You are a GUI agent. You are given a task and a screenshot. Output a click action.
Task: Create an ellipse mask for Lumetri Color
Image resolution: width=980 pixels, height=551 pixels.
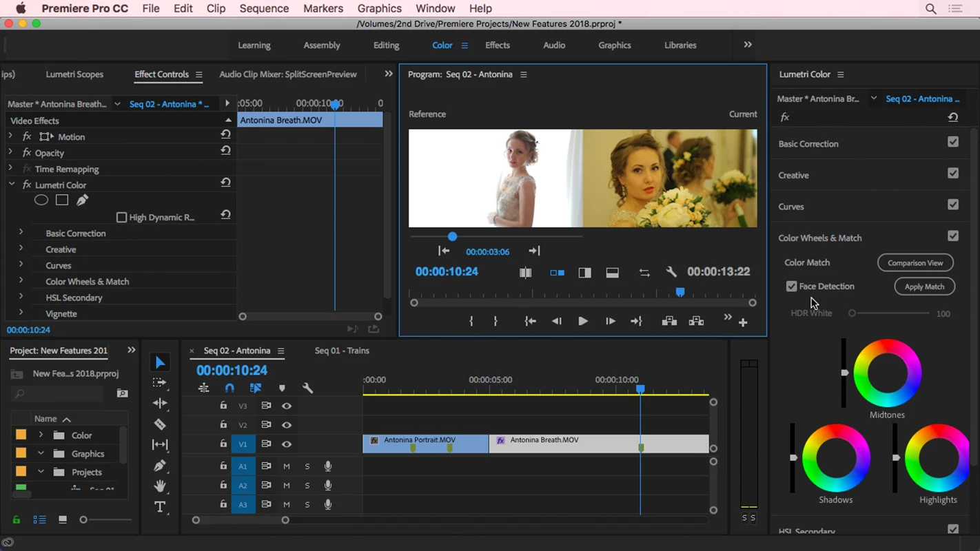click(41, 200)
